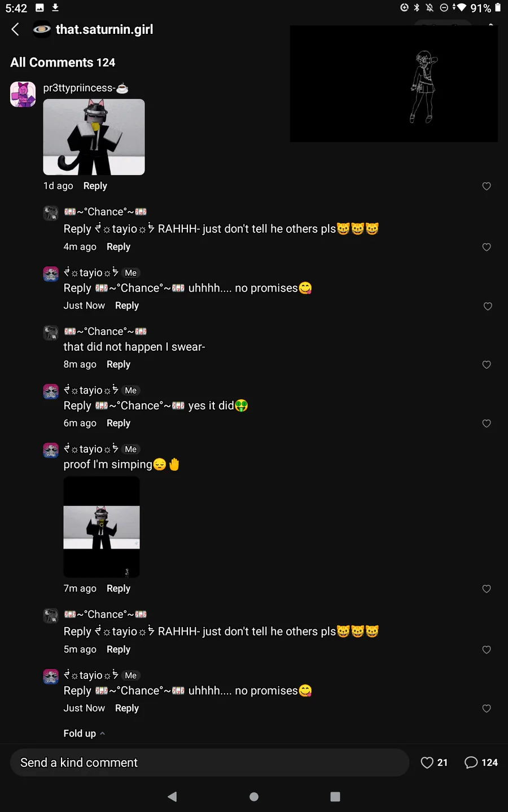508x812 pixels.
Task: Open the Roblox cat avatar image in pr3ttypriincess comment
Action: (x=94, y=137)
